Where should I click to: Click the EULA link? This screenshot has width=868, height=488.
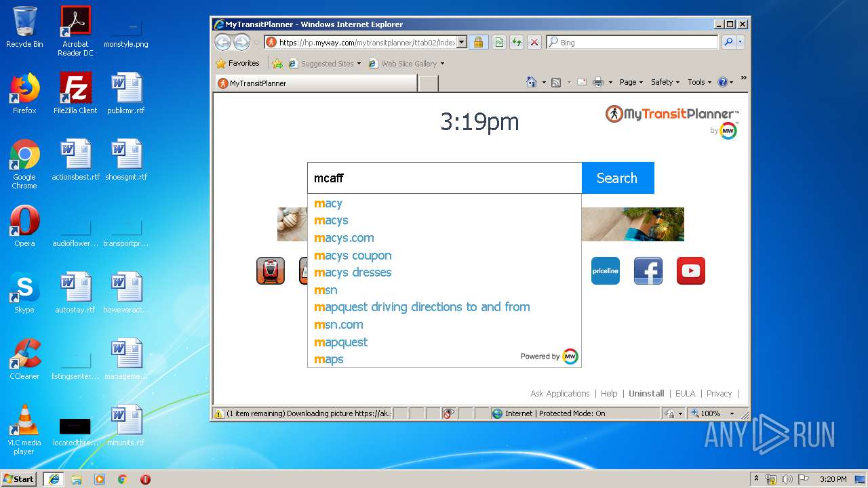[x=685, y=393]
